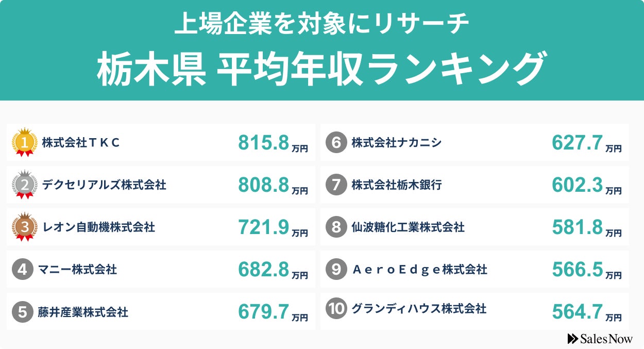This screenshot has width=644, height=349.
Task: Click the SalesNow logo
Action: coord(600,338)
